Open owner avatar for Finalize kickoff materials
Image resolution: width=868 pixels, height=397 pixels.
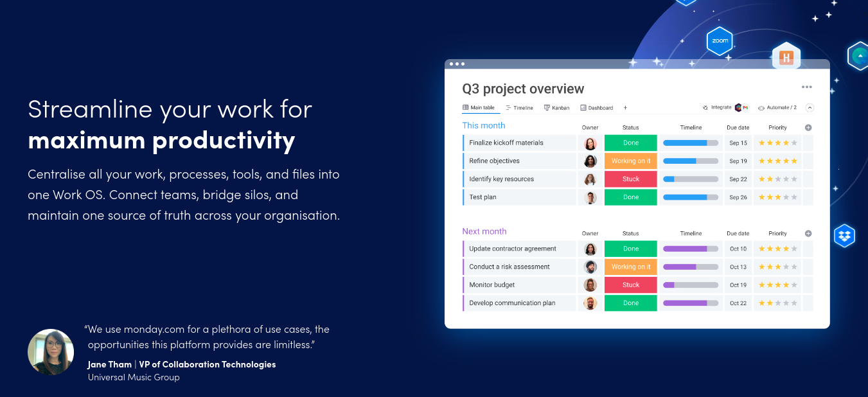point(590,143)
